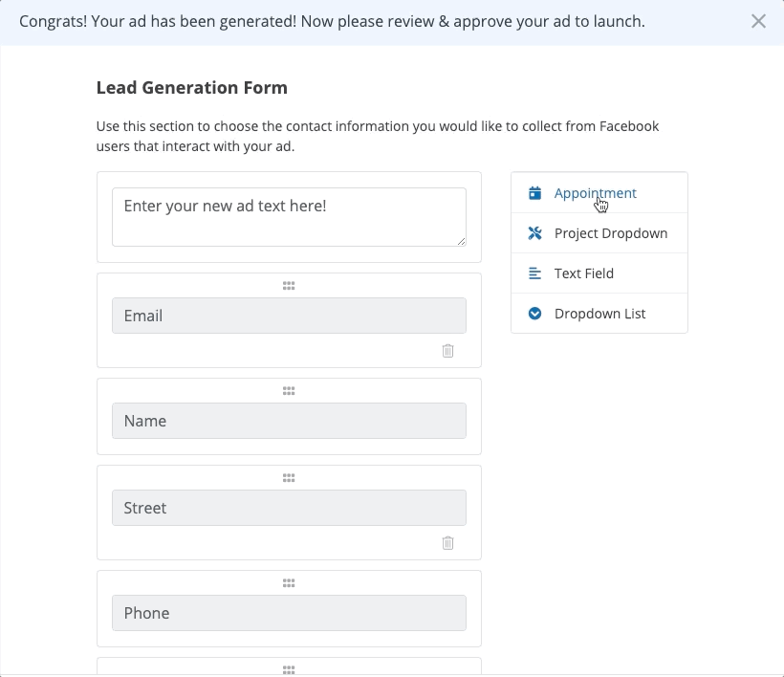Click the Text Field lines icon
784x677 pixels.
[x=534, y=273]
